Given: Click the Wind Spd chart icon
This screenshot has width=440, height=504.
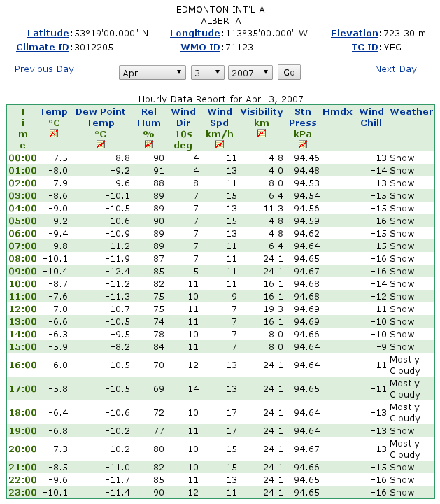Looking at the screenshot, I should coord(220,144).
